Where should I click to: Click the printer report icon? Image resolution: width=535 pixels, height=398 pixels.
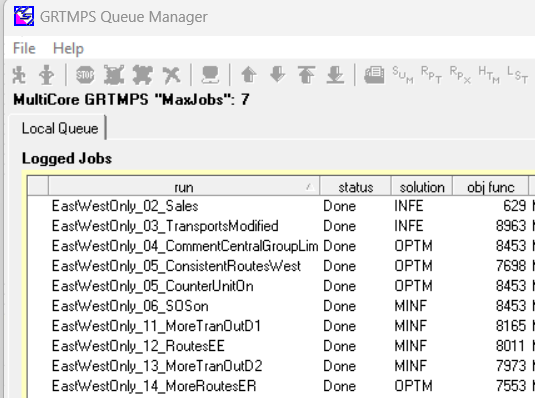tap(374, 75)
